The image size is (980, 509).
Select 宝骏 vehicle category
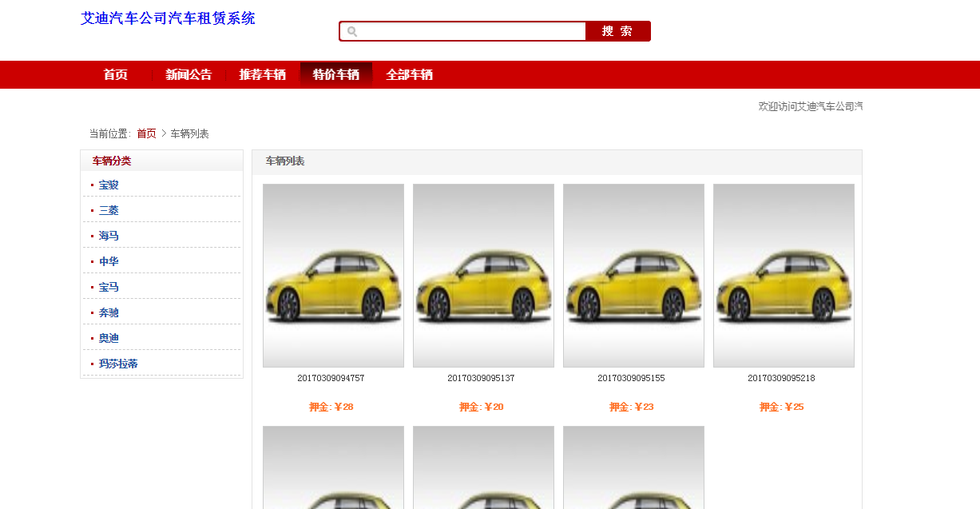tap(109, 185)
